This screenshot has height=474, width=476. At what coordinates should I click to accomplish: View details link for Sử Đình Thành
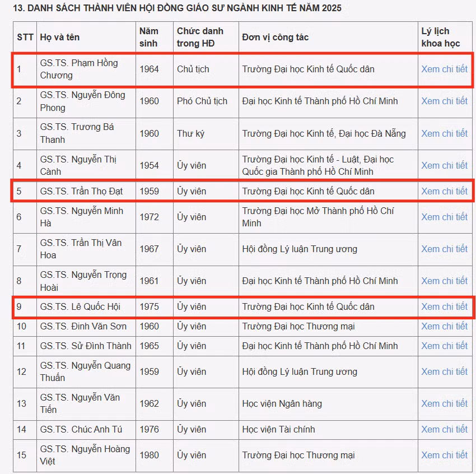[445, 346]
